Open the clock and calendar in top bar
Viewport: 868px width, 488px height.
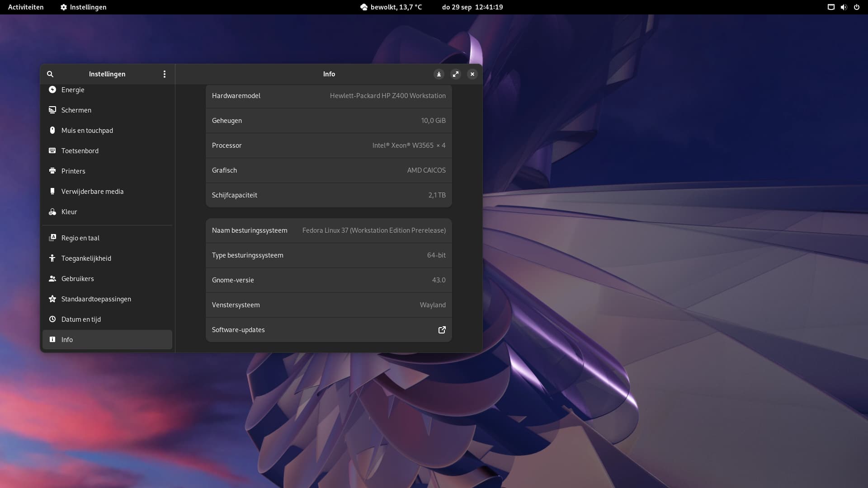point(472,7)
